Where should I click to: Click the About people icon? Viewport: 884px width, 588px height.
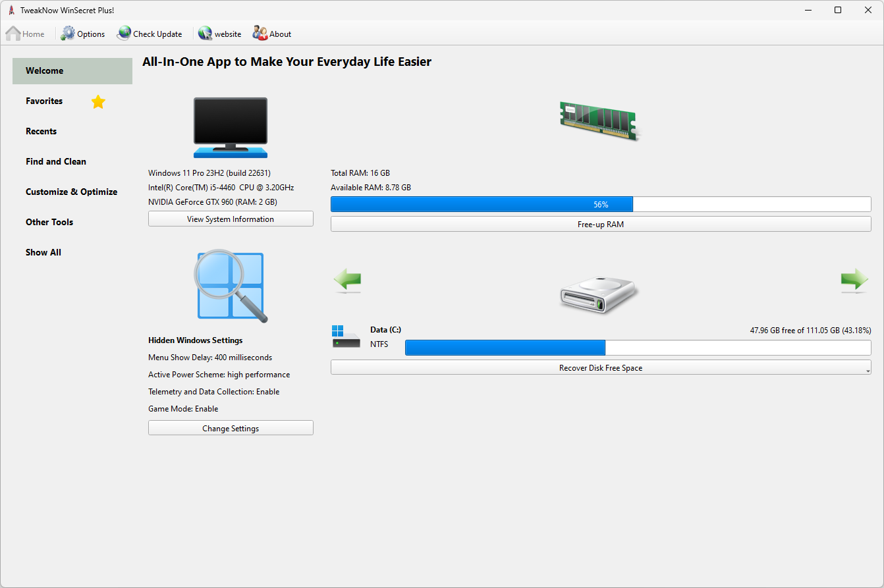tap(260, 34)
